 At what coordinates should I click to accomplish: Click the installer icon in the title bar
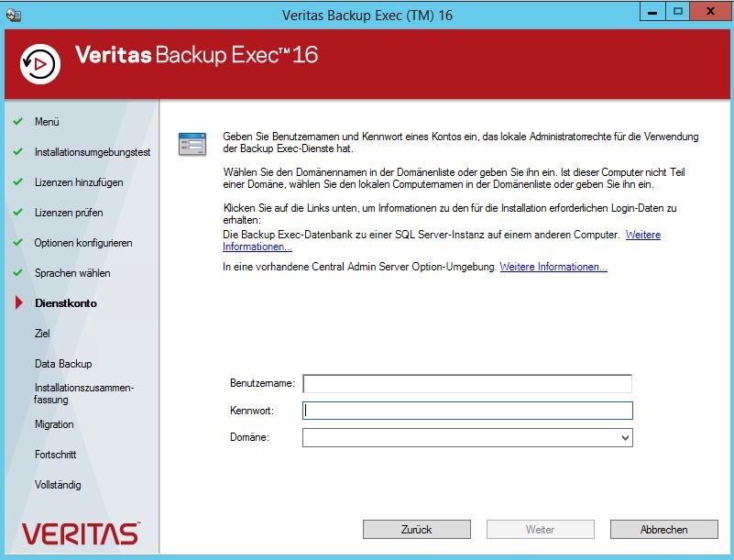click(x=13, y=15)
